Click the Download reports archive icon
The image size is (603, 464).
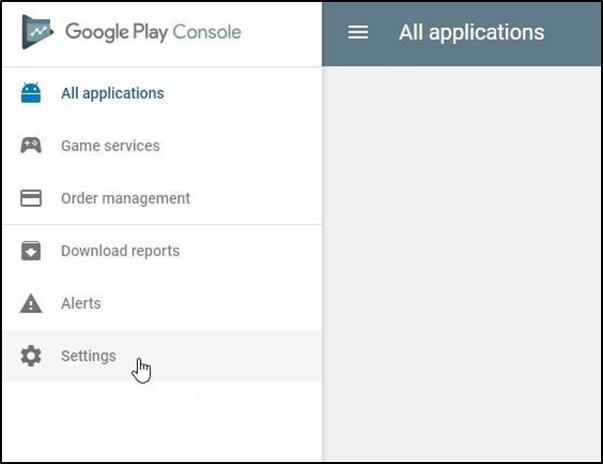pos(31,251)
